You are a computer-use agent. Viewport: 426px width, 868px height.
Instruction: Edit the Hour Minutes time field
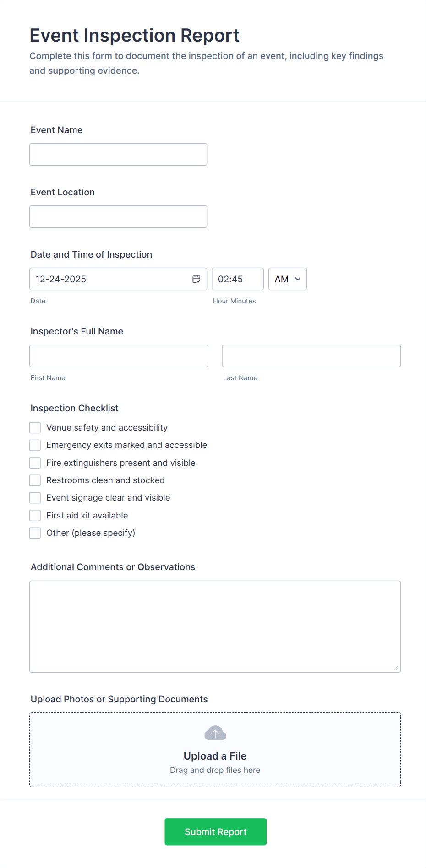[x=237, y=279]
